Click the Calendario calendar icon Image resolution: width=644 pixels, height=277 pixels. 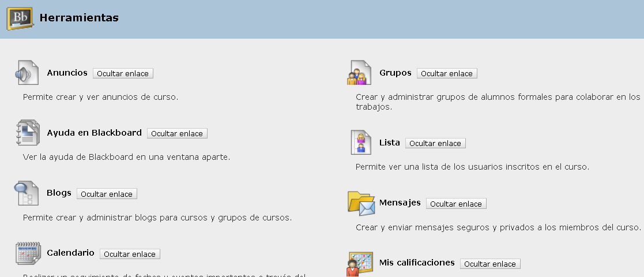point(28,253)
